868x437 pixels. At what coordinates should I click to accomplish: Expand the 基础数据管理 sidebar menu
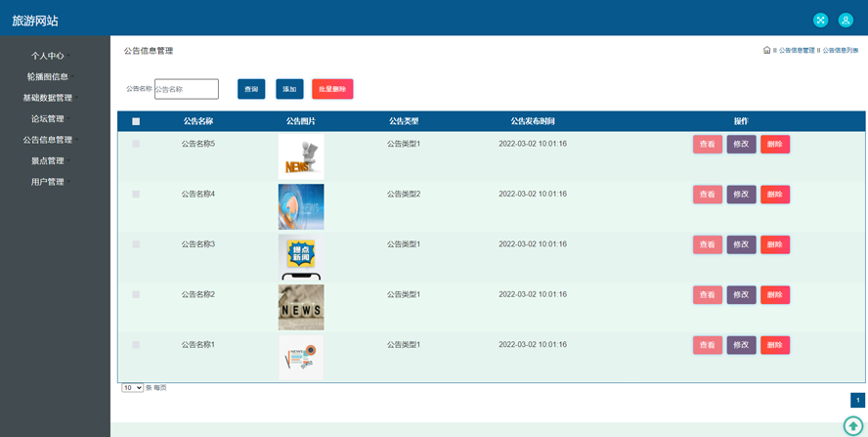coord(48,98)
